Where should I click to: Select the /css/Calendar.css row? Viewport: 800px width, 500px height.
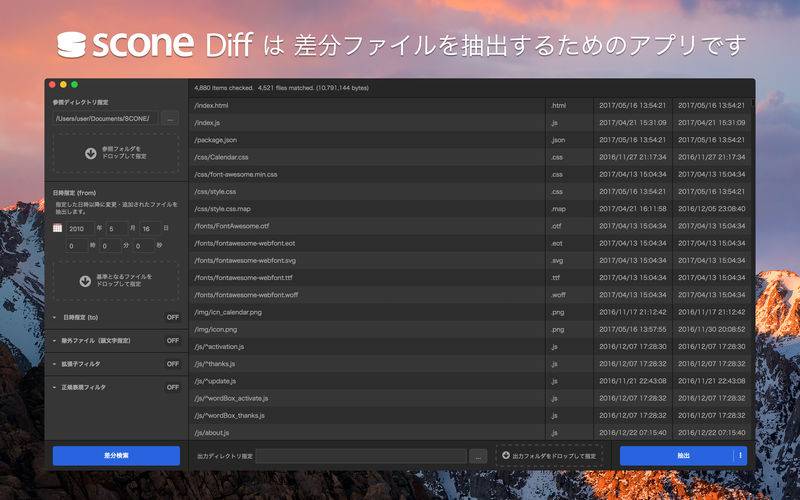[x=471, y=157]
